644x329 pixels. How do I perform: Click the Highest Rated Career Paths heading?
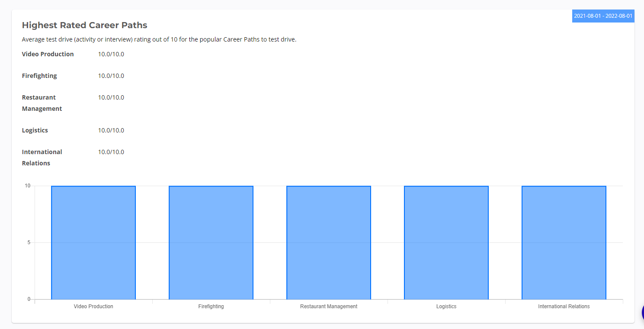tap(85, 25)
